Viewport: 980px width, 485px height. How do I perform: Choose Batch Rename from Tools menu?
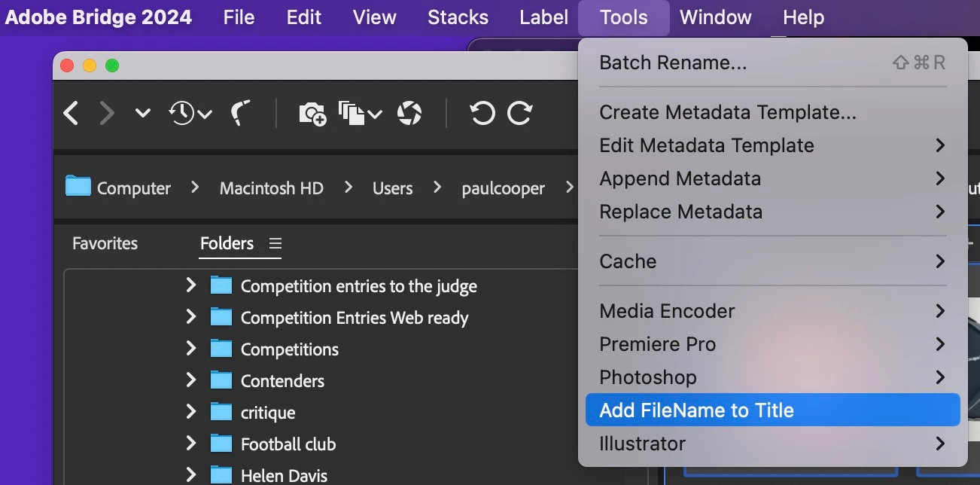[772, 63]
